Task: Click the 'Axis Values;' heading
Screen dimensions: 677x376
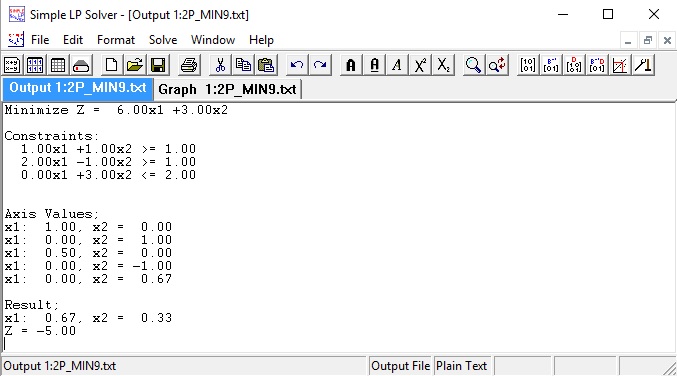Action: [52, 214]
